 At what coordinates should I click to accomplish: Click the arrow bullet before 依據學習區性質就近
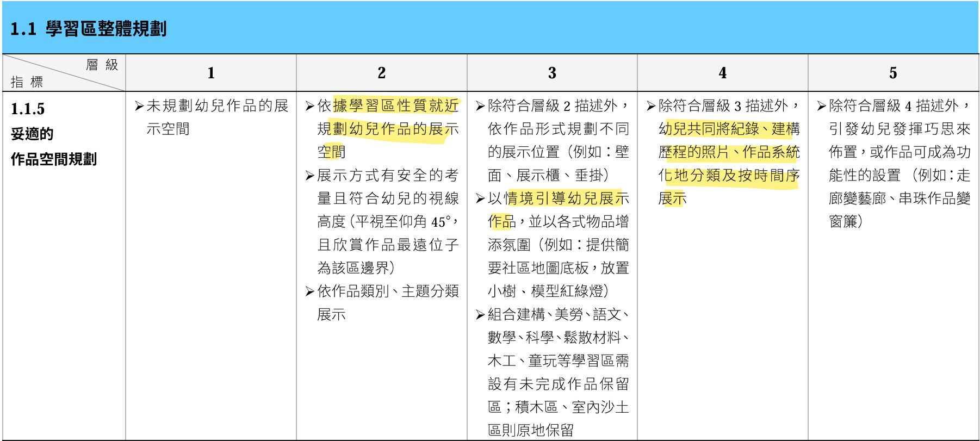[310, 106]
